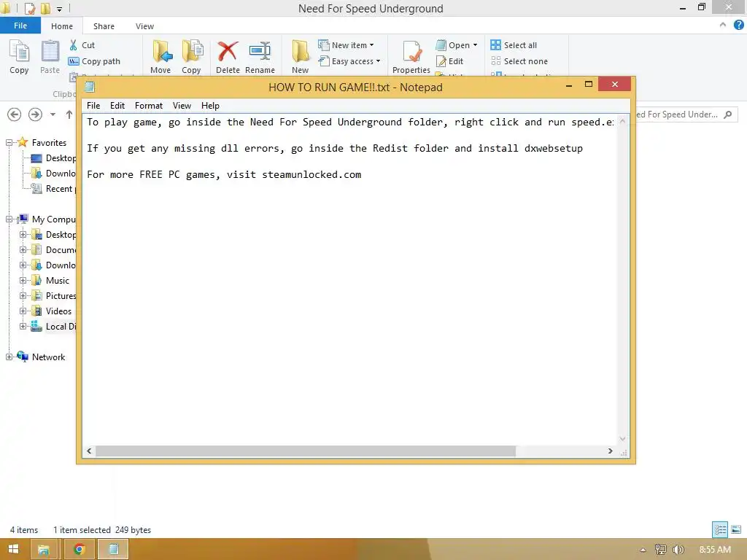747x560 pixels.
Task: Show hidden tray icons arrow
Action: pos(643,550)
